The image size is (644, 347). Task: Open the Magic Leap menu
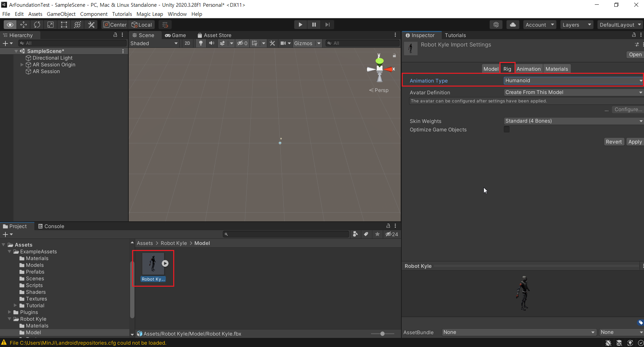coord(150,14)
